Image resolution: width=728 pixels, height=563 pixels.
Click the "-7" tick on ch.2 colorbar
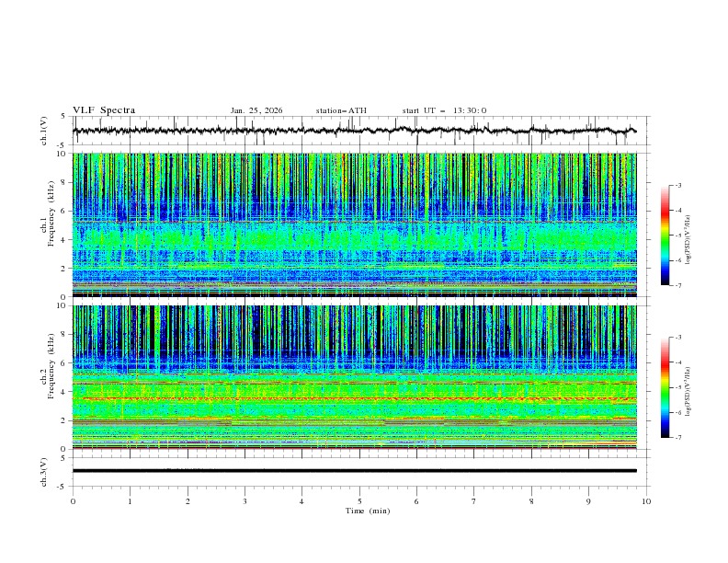678,438
